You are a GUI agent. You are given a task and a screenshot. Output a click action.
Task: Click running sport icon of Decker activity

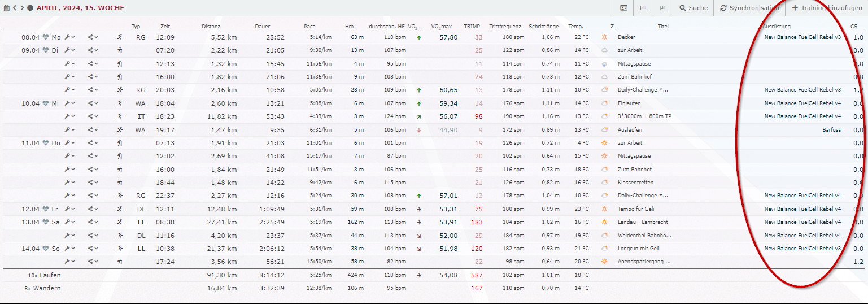click(x=119, y=37)
